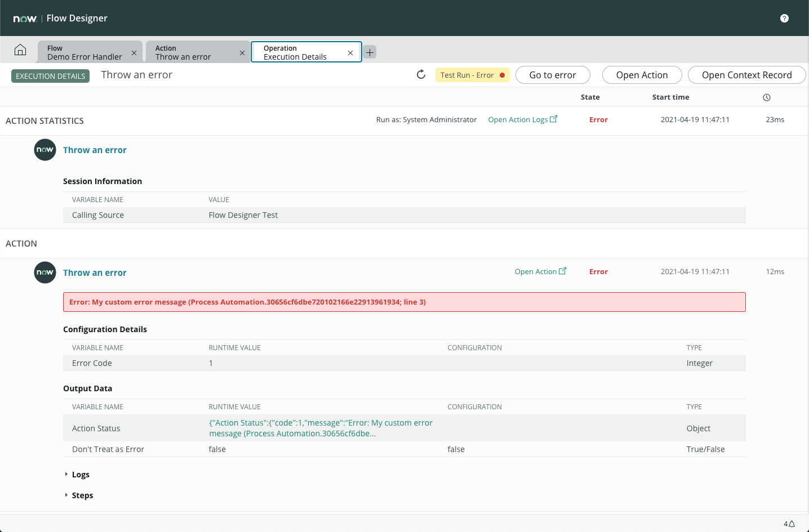The image size is (809, 532).
Task: Click the Object type cell
Action: tap(698, 428)
